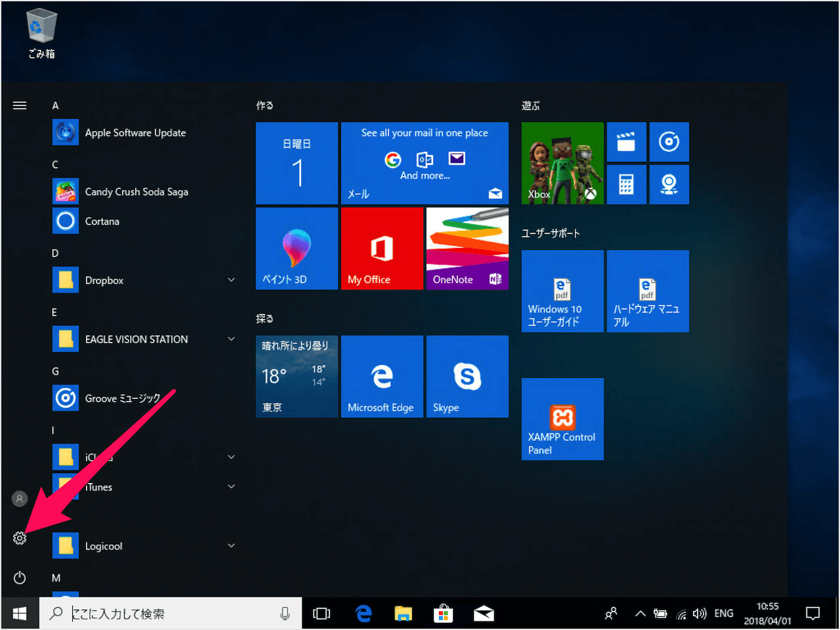Expand the iTunes folder chevron

231,487
